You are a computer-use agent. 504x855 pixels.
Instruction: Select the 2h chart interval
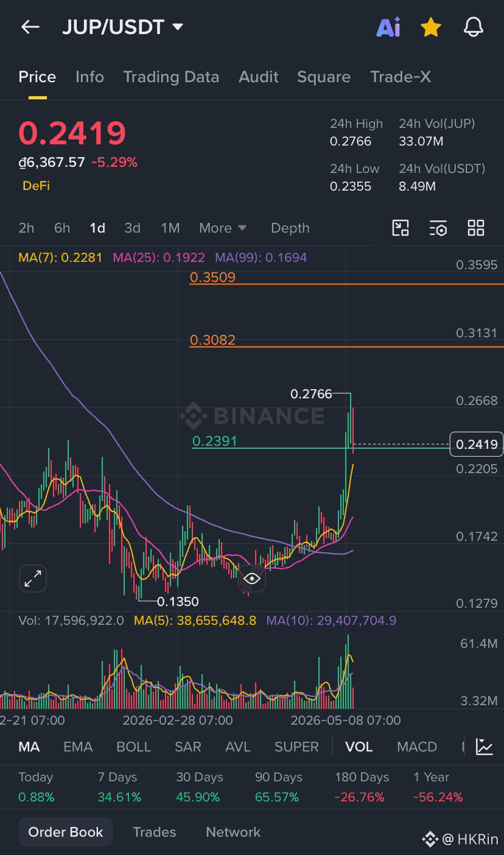point(26,228)
